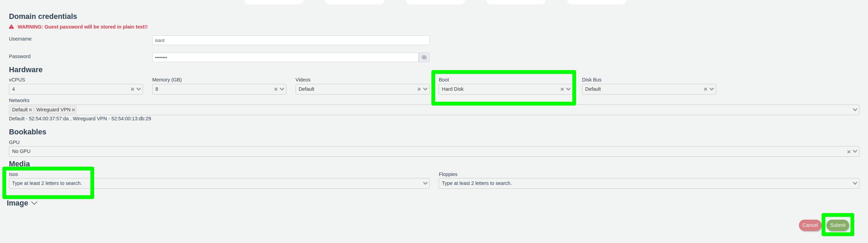The height and width of the screenshot is (243, 868).
Task: Toggle password visibility eye icon
Action: tap(424, 57)
